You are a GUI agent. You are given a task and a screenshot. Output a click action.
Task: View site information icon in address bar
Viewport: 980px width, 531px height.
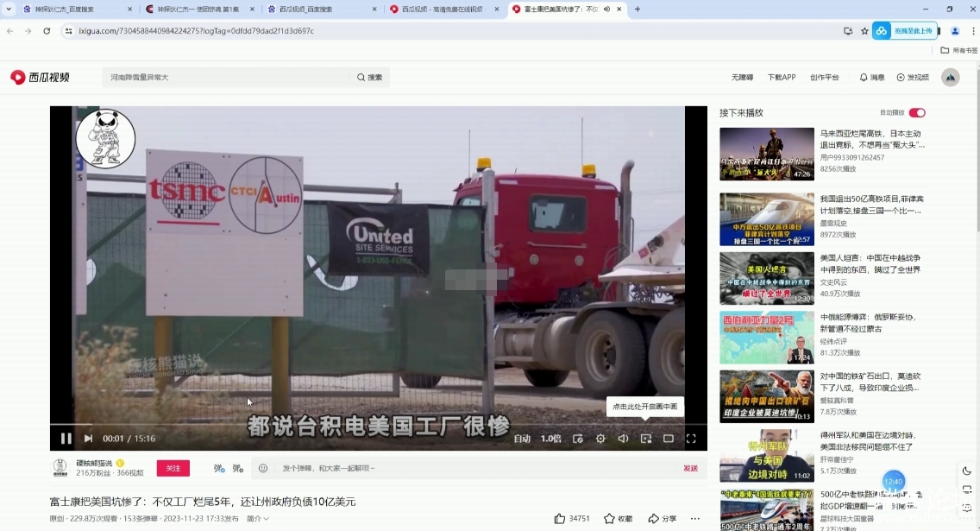click(68, 30)
